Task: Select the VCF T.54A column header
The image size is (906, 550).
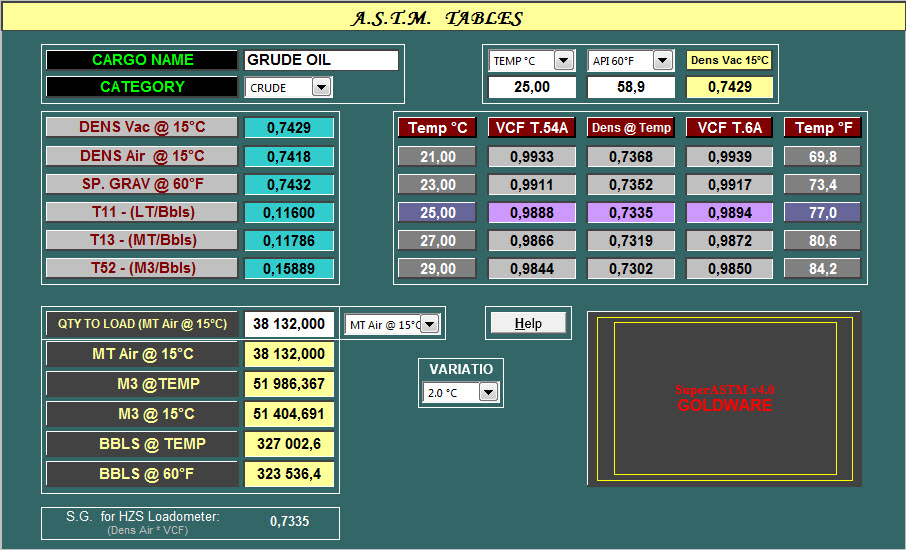Action: (531, 128)
